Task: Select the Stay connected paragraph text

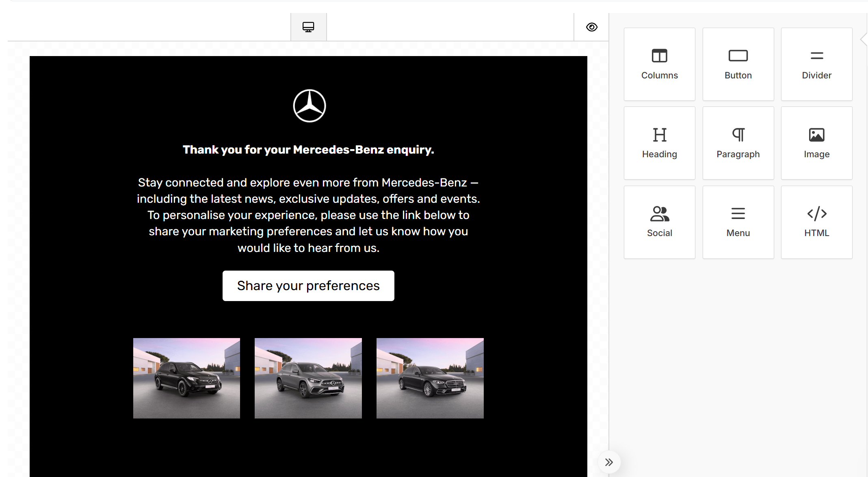Action: coord(308,215)
